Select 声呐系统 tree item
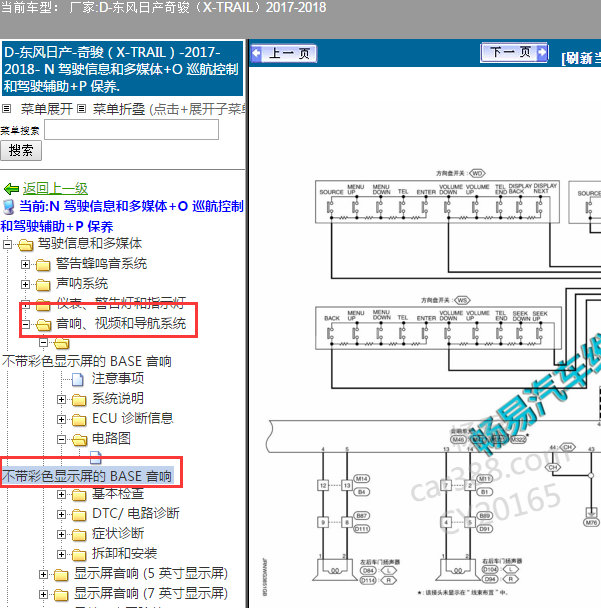 (x=82, y=283)
